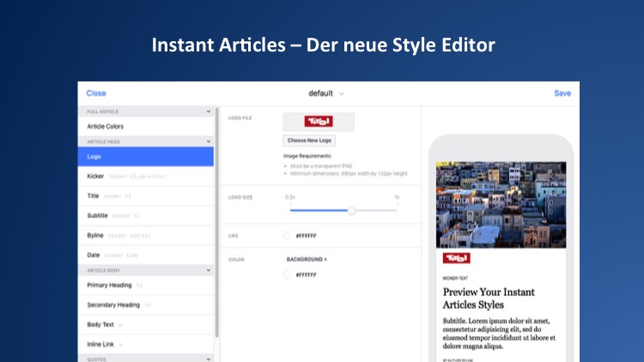The image size is (644, 362).
Task: Select the Byline style item
Action: click(95, 234)
